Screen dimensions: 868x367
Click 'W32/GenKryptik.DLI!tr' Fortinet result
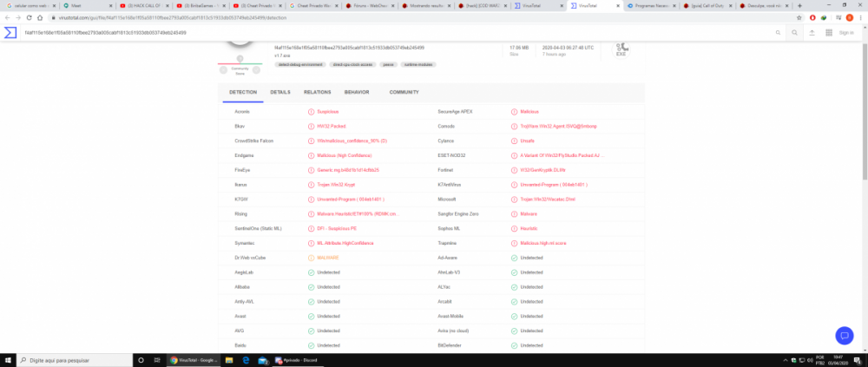click(542, 170)
